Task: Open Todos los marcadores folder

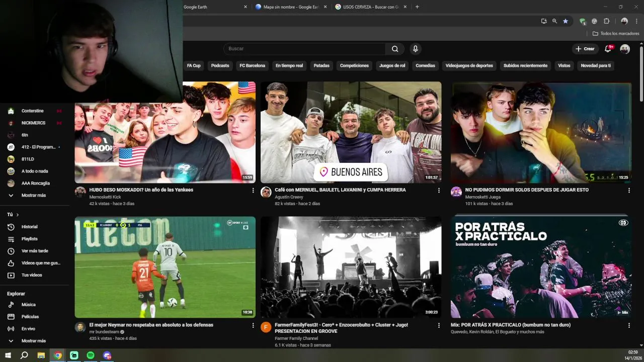Action: 616,34
